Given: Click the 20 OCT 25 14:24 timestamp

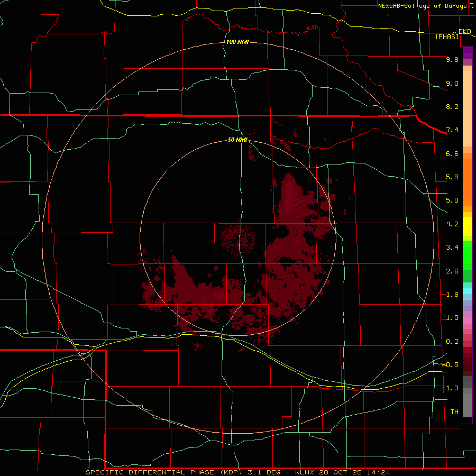Looking at the screenshot, I should (354, 472).
